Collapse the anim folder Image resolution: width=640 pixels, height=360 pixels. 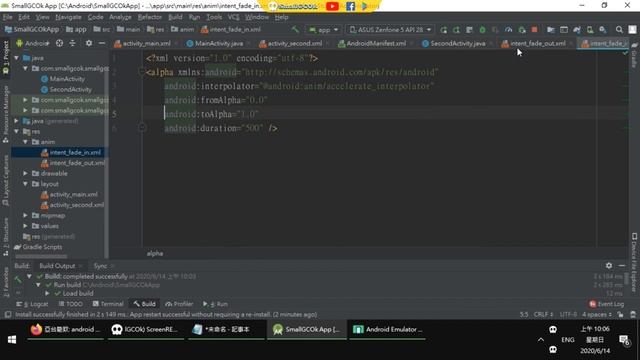coord(25,142)
